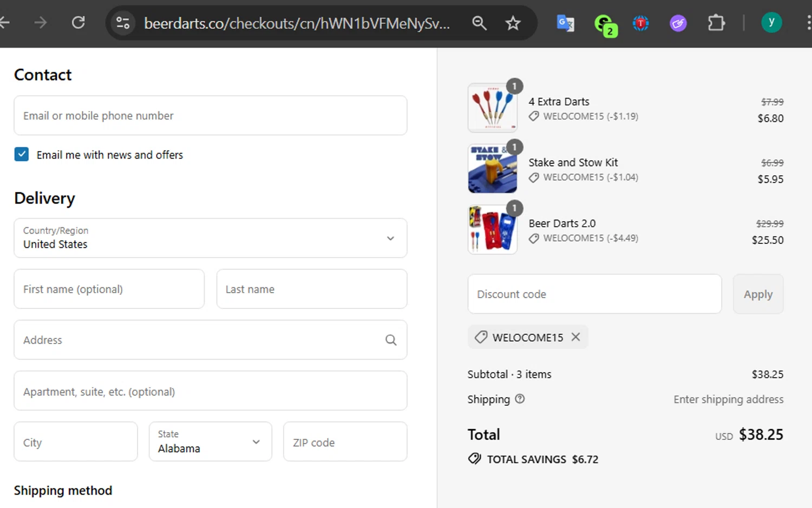
Task: Click the Apartment, suite, etc. field
Action: click(x=211, y=391)
